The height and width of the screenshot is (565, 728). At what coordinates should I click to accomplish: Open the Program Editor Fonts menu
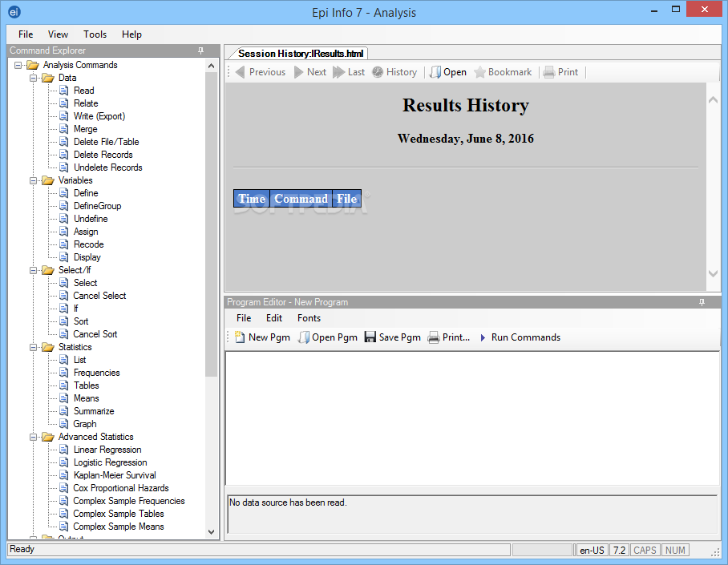click(309, 318)
